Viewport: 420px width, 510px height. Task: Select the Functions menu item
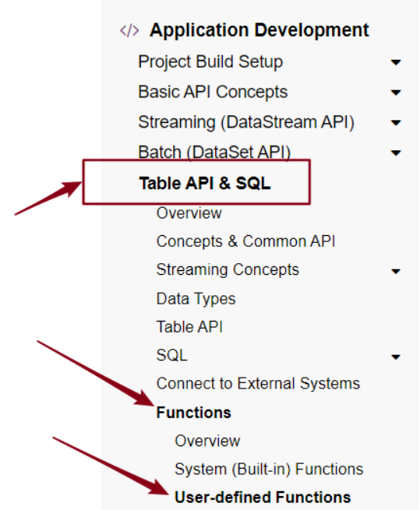[194, 413]
